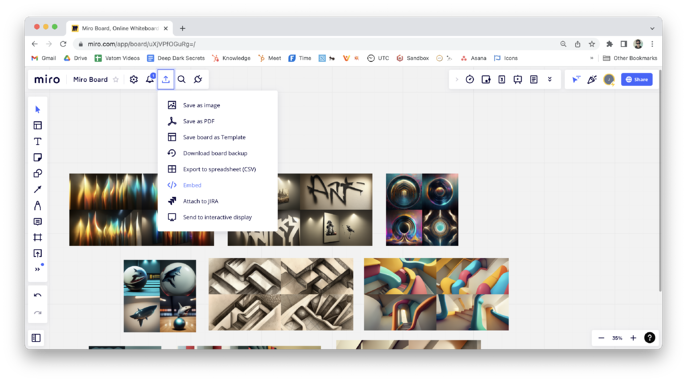Open the Chrome three-dot menu
This screenshot has height=382, width=687.
point(652,44)
